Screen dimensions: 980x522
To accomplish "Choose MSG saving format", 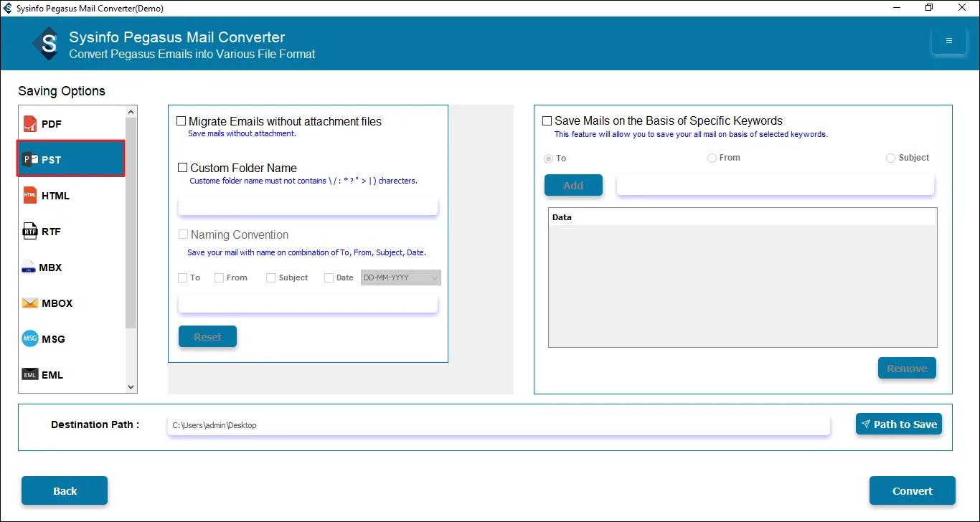I will coord(72,339).
